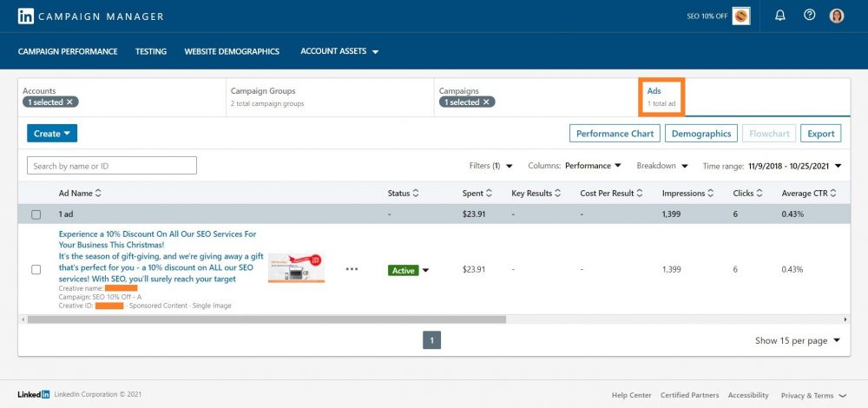Open the Create dropdown button
Screen dimensions: 868x408
(52, 134)
